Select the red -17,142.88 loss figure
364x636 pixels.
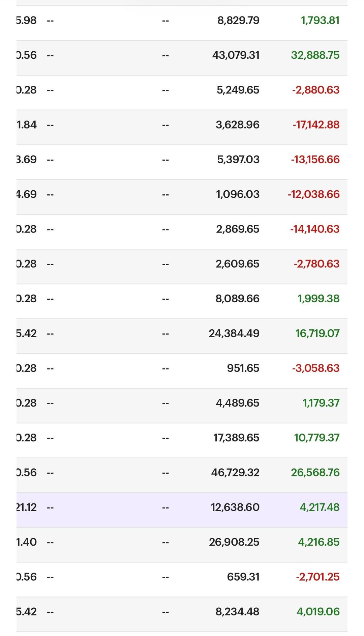pyautogui.click(x=316, y=125)
